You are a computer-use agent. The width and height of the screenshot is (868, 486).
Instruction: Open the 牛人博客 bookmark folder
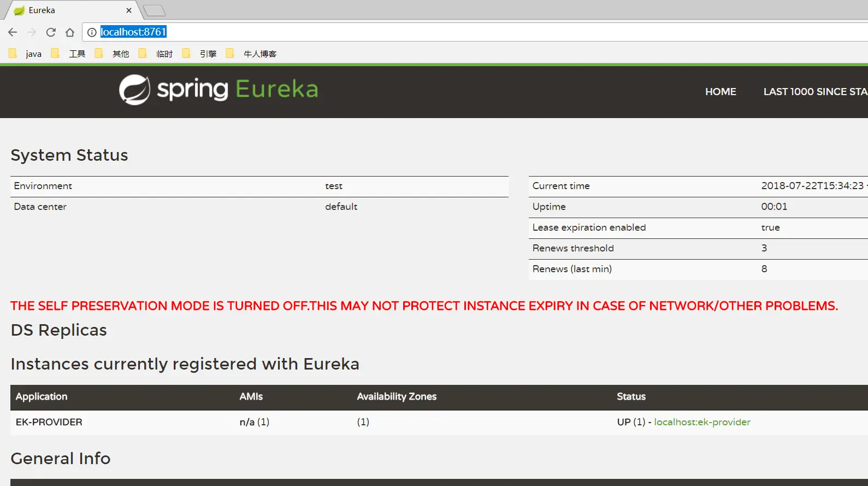pyautogui.click(x=251, y=54)
